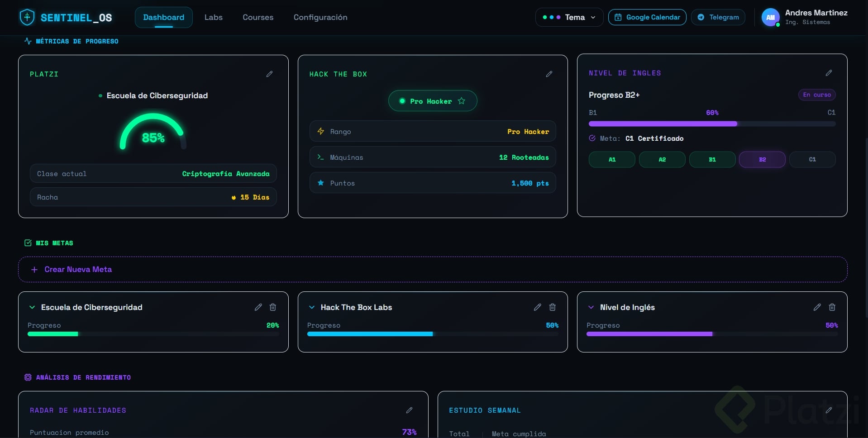Viewport: 868px width, 438px height.
Task: Click the 'Ing. Sistemas' profile subtitle
Action: [x=808, y=22]
